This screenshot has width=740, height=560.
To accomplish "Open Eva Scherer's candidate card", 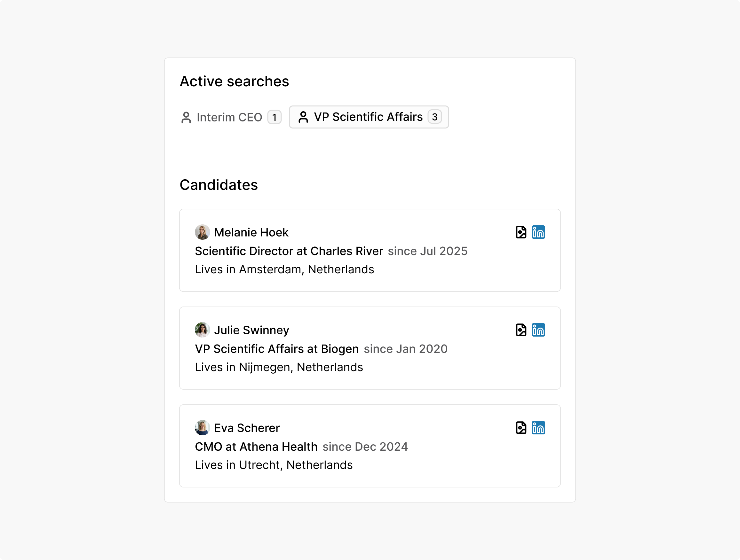I will (x=369, y=446).
